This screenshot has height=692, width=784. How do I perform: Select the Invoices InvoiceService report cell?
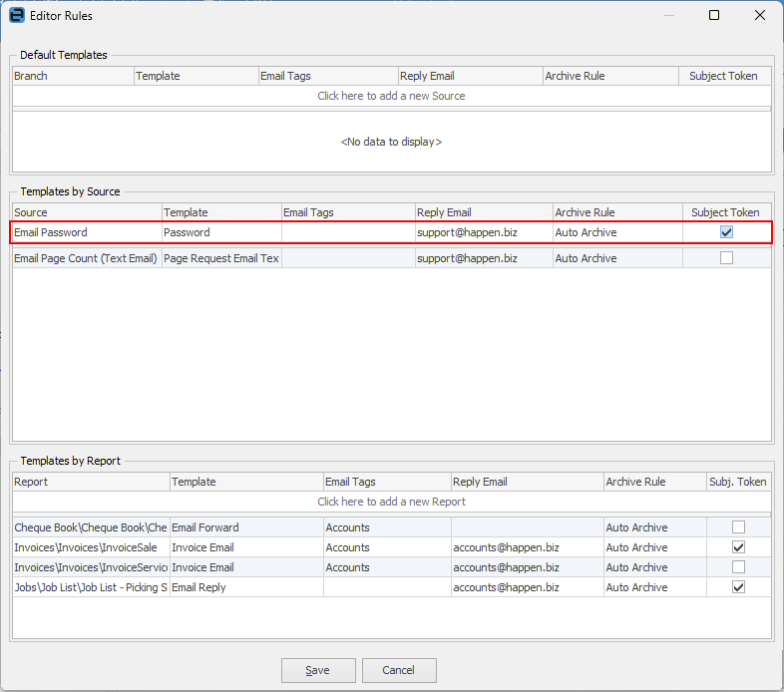point(91,567)
